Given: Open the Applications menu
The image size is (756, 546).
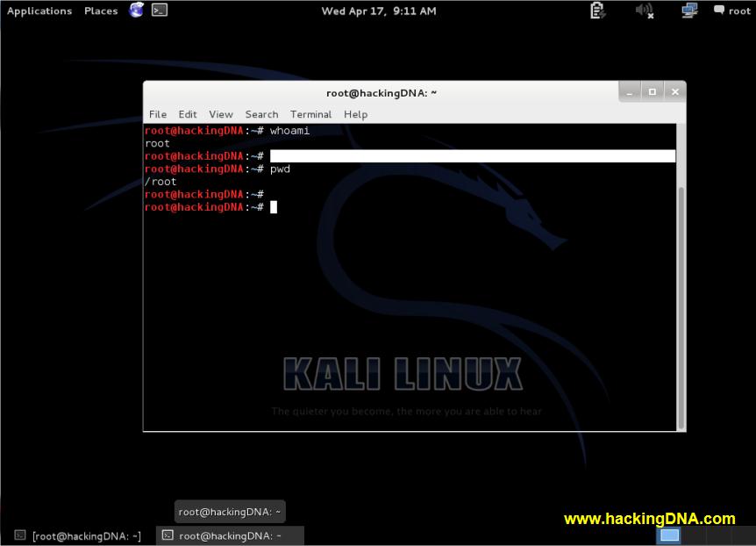Looking at the screenshot, I should [39, 11].
